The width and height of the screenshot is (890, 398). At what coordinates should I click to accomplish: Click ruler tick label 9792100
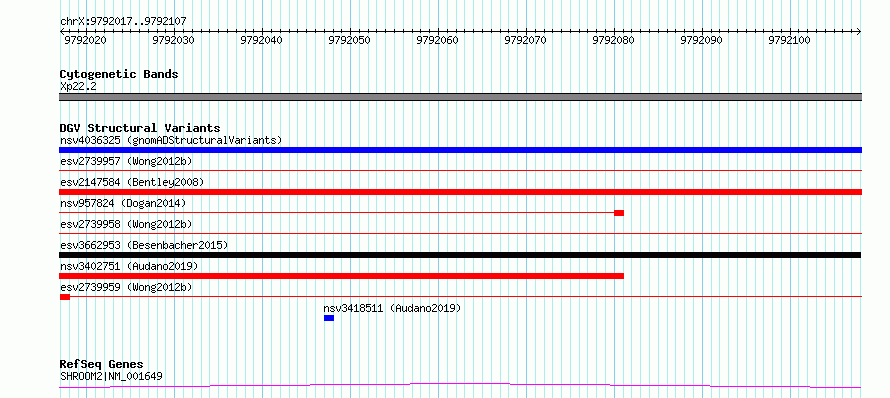pyautogui.click(x=789, y=40)
